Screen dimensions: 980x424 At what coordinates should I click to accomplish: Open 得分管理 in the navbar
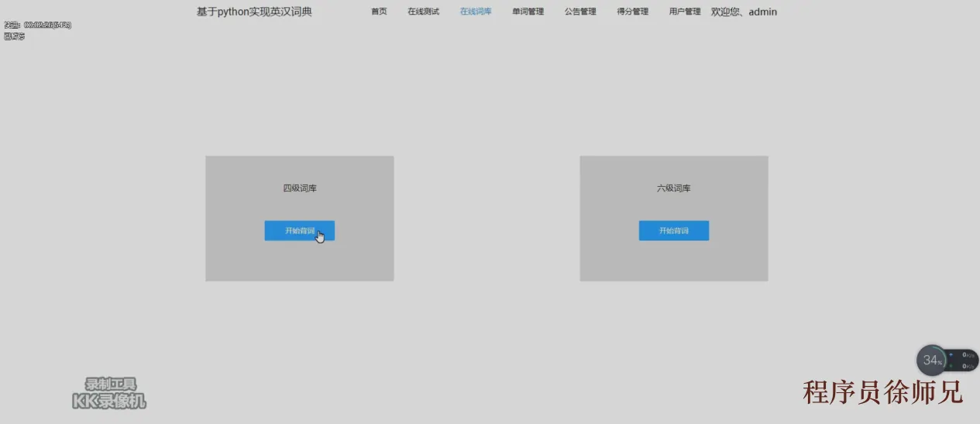(632, 12)
